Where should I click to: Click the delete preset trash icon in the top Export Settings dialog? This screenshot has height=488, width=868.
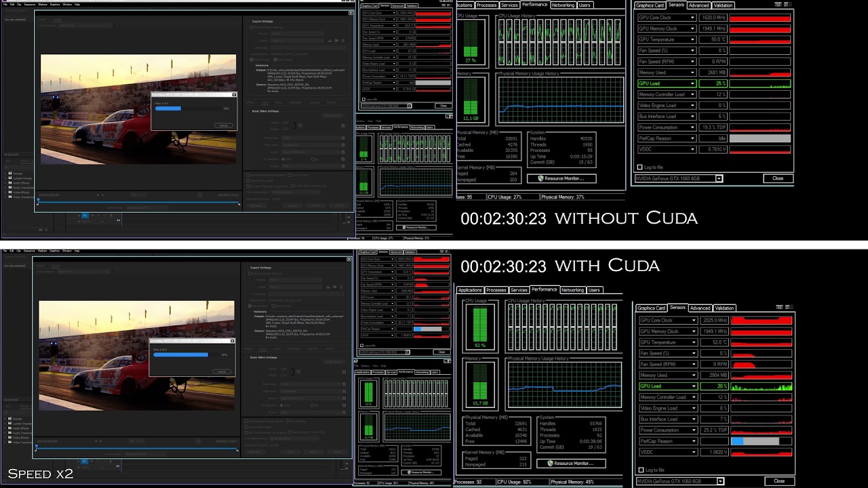pyautogui.click(x=342, y=41)
